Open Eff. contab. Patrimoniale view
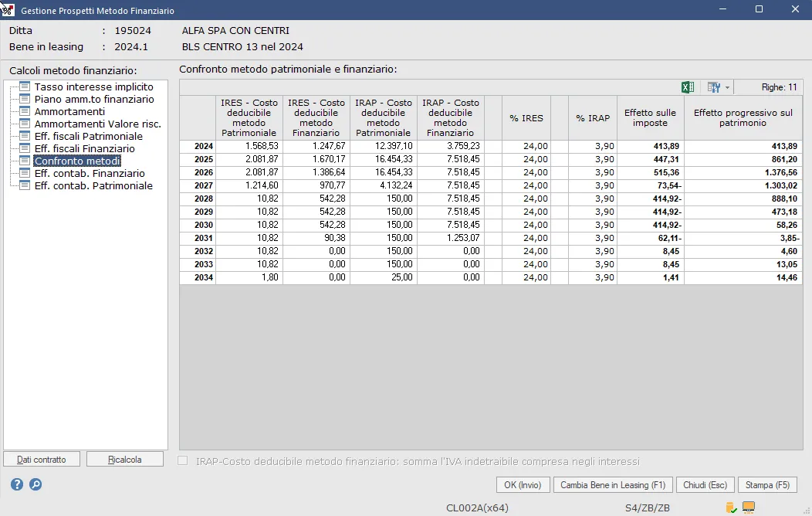The width and height of the screenshot is (812, 516). click(93, 186)
